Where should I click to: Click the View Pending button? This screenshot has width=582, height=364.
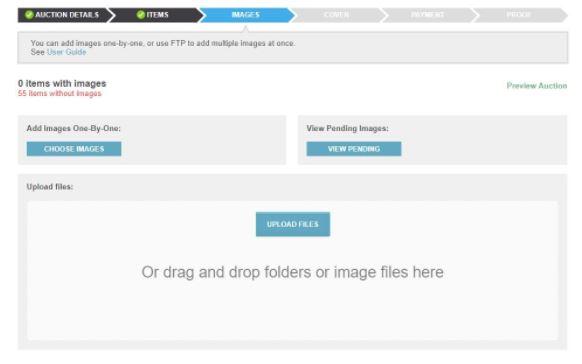[x=354, y=149]
